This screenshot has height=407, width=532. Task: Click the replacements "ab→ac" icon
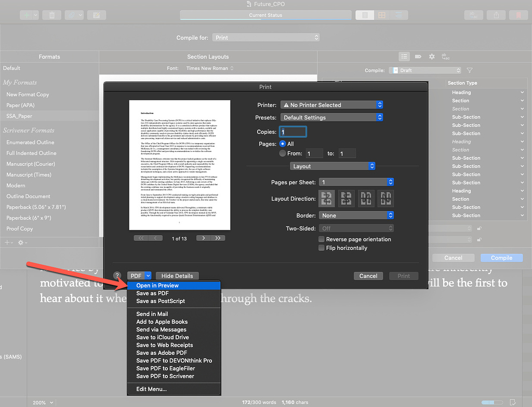pos(446,56)
